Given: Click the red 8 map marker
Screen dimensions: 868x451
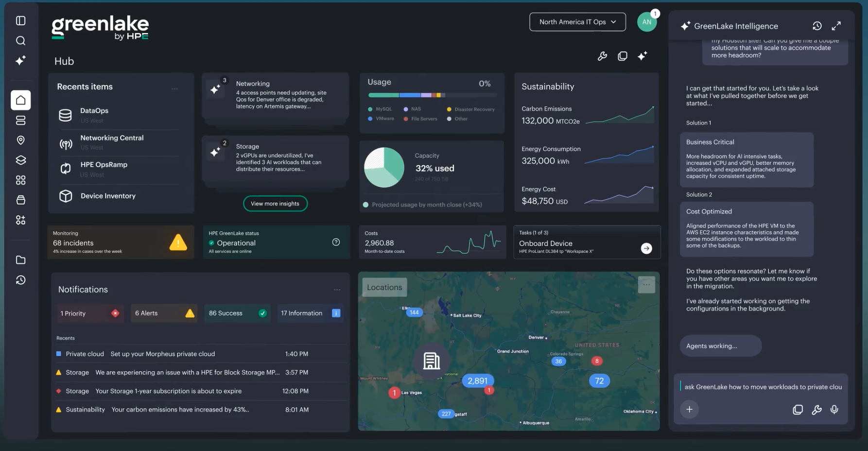Looking at the screenshot, I should coord(597,361).
